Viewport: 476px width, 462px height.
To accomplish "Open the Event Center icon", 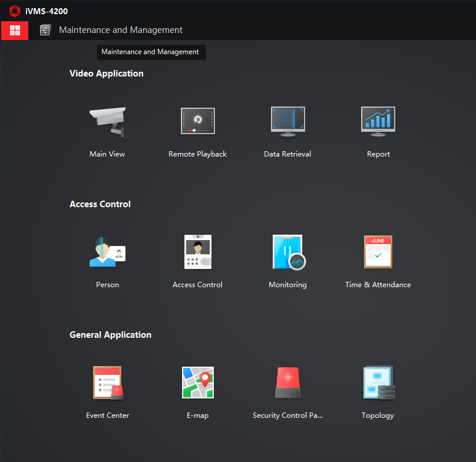I will pos(108,383).
